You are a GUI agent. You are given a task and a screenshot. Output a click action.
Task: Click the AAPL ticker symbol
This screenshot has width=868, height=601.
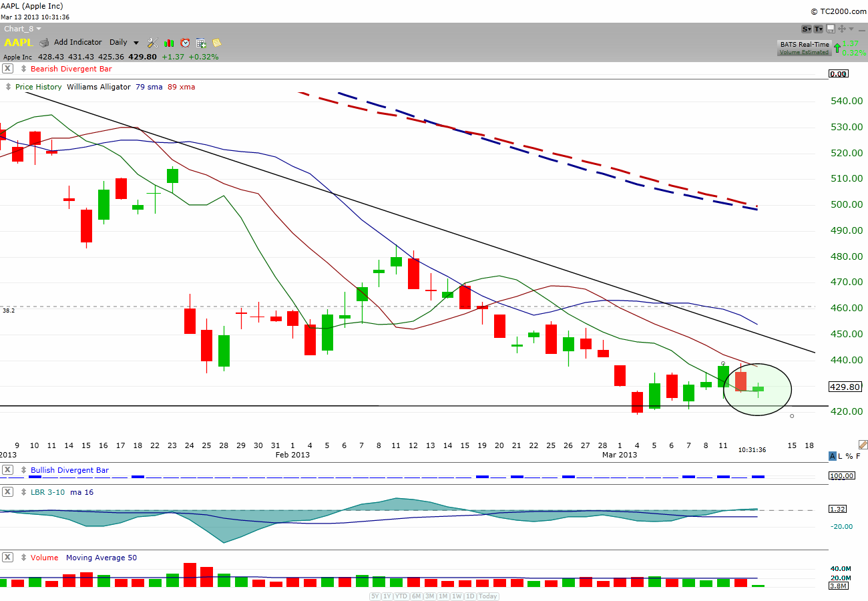point(19,43)
